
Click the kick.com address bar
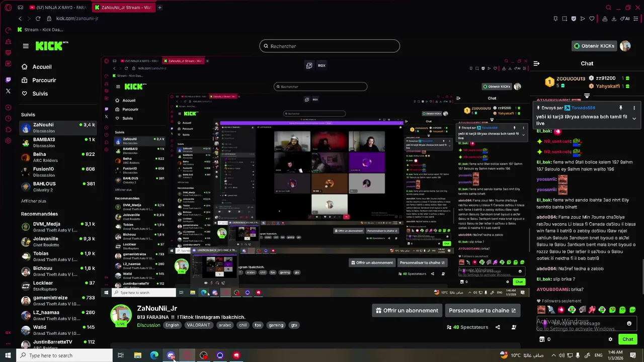(77, 19)
